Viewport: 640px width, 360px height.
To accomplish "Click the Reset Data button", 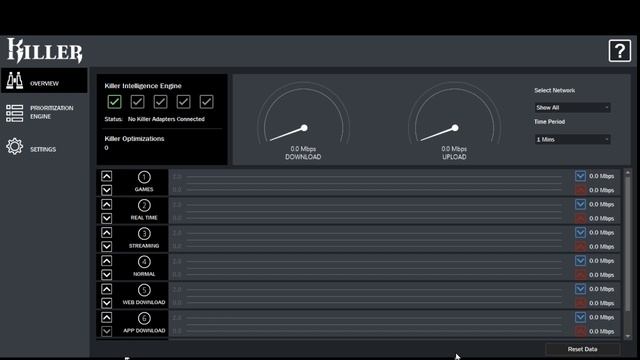I will coord(582,349).
